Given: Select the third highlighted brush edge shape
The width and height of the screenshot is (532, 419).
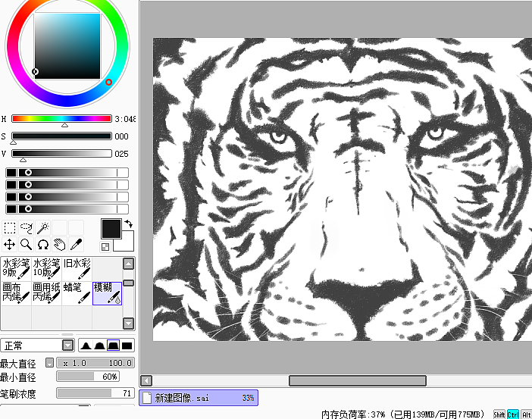Looking at the screenshot, I should (x=113, y=346).
